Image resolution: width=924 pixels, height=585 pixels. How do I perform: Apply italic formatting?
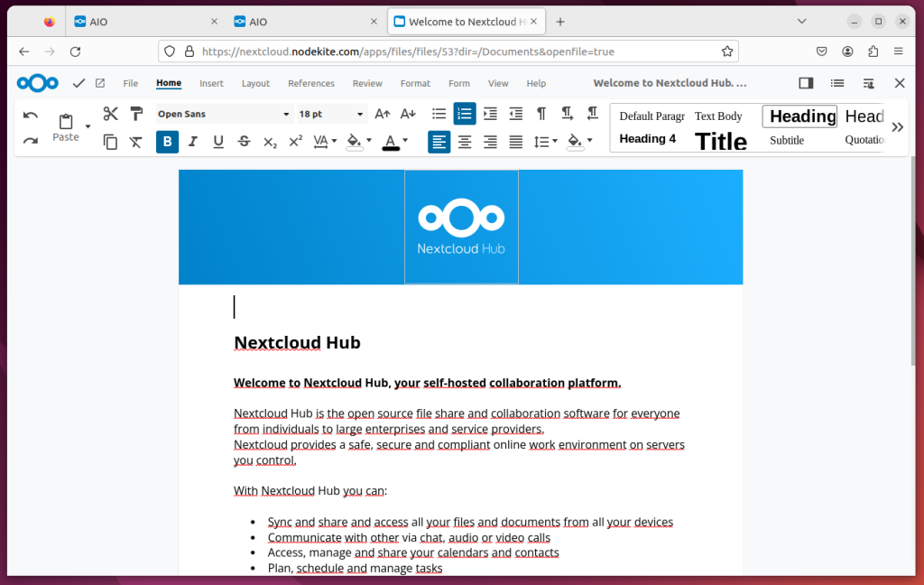192,142
